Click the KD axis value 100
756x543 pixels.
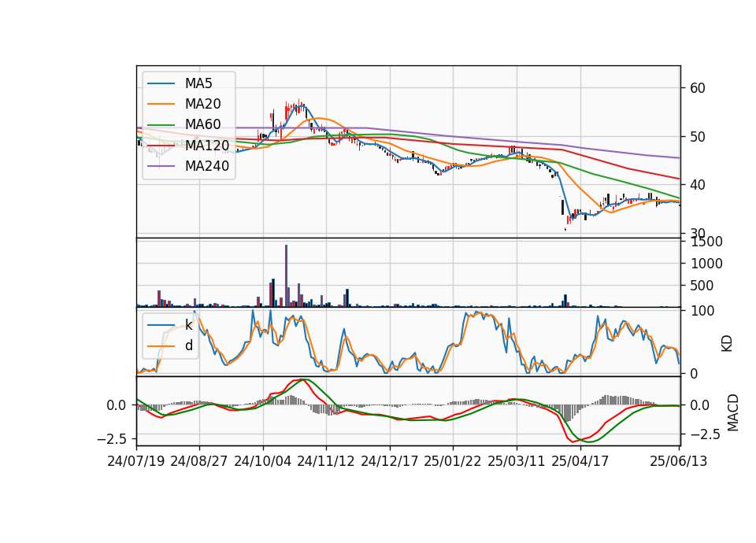coord(702,311)
